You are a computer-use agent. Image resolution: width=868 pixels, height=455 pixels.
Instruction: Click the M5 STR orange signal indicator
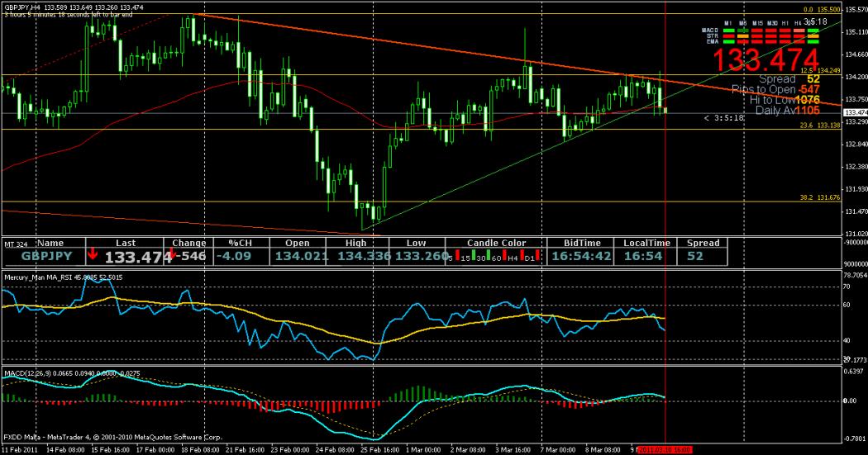(x=744, y=35)
